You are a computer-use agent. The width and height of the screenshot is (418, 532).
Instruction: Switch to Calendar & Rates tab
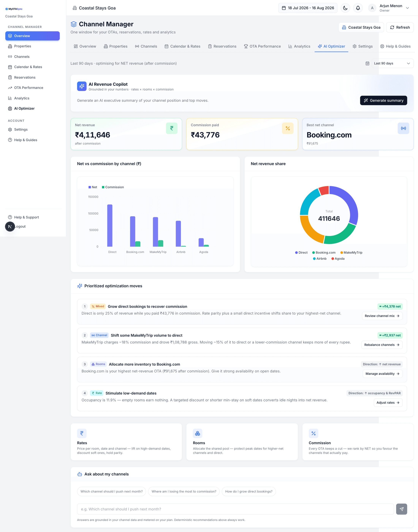click(182, 46)
